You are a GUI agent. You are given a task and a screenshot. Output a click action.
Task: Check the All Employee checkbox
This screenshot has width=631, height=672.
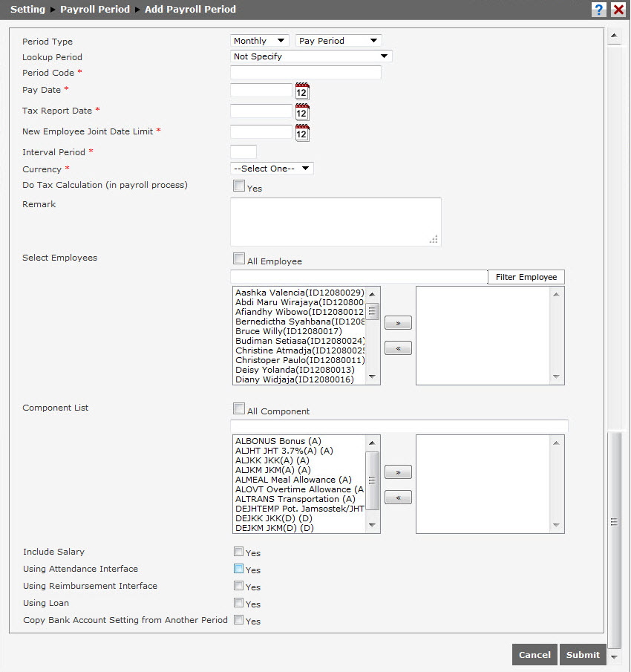click(x=239, y=257)
